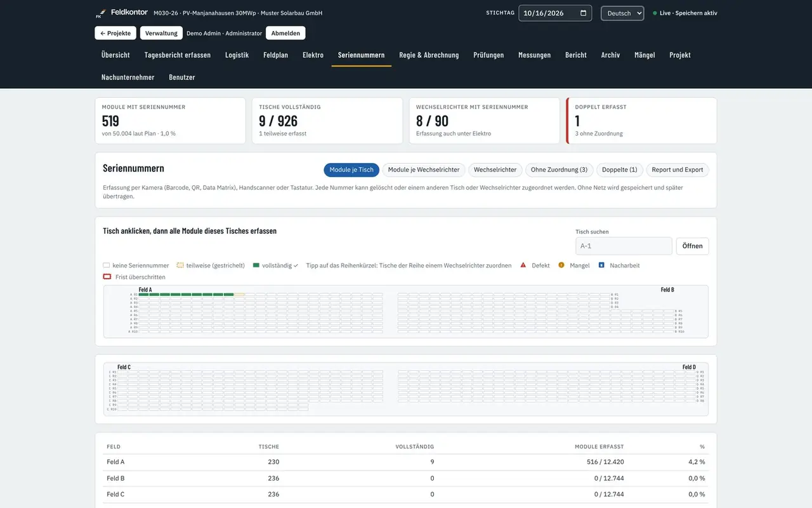Click the green Live status indicator
Image resolution: width=812 pixels, height=508 pixels.
tap(655, 13)
